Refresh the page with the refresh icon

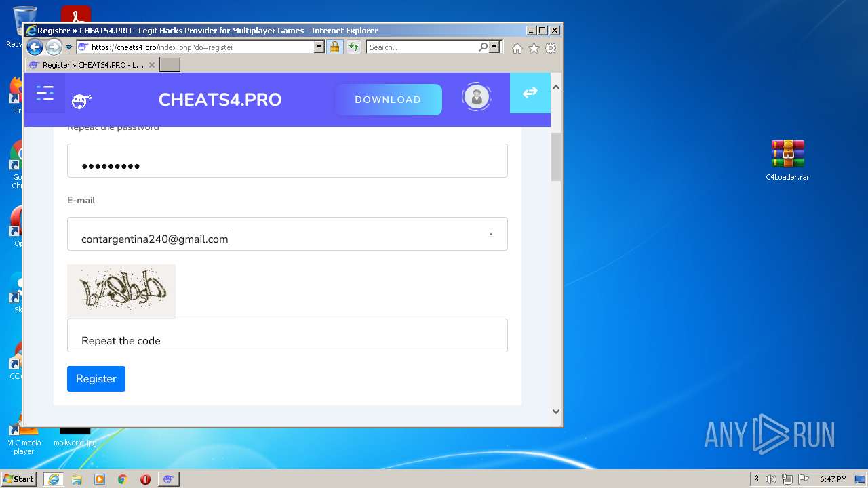[x=353, y=47]
